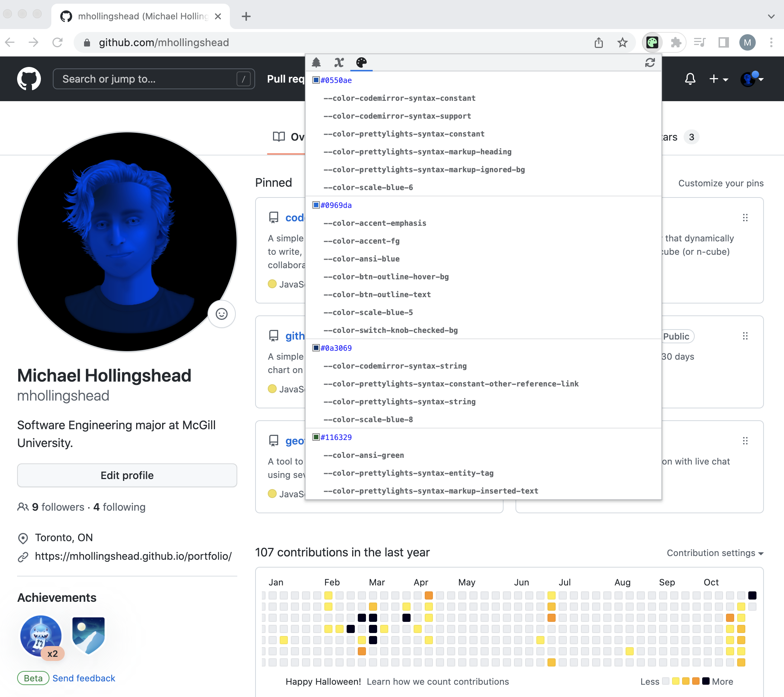This screenshot has height=697, width=784.
Task: Click --color-switch-knob-checked-bg variable
Action: click(x=391, y=330)
